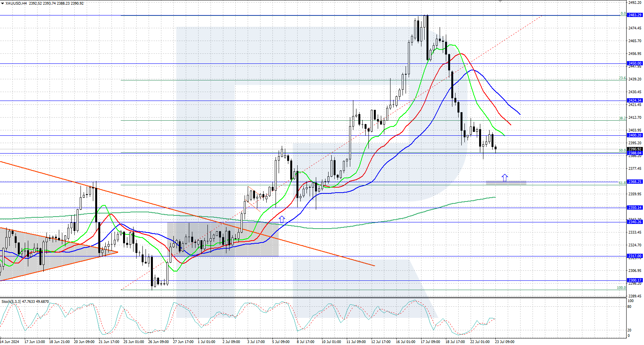644x345 pixels.
Task: Click the 3 Jul 17:00 time label
Action: (256, 342)
